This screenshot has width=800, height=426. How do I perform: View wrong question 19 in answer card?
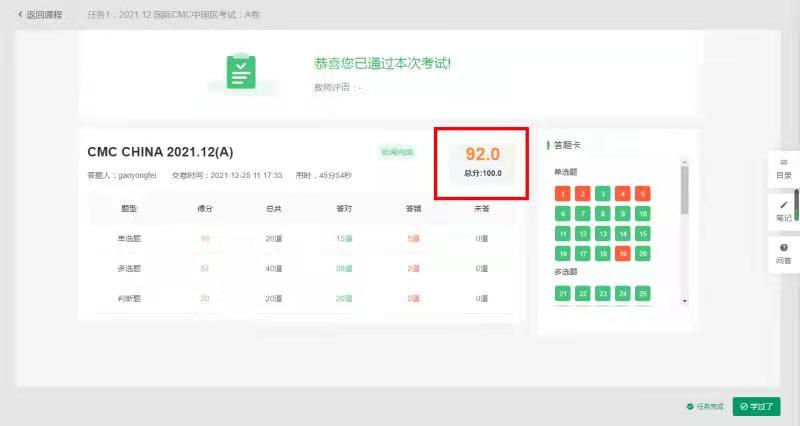tap(622, 254)
